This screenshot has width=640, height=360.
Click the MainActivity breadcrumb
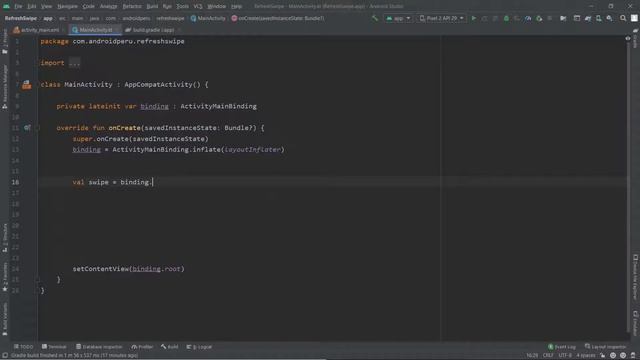(208, 18)
